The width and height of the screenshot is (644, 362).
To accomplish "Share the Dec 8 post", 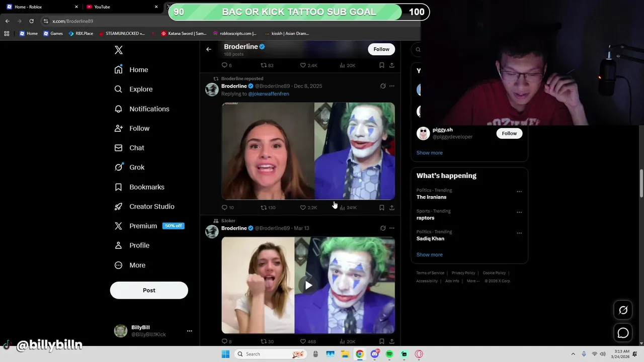I will [x=392, y=208].
